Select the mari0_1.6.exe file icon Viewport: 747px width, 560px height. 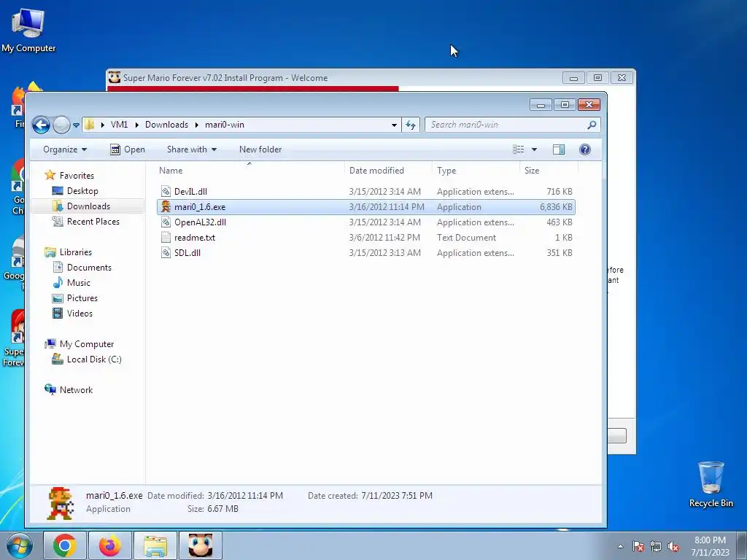click(166, 206)
